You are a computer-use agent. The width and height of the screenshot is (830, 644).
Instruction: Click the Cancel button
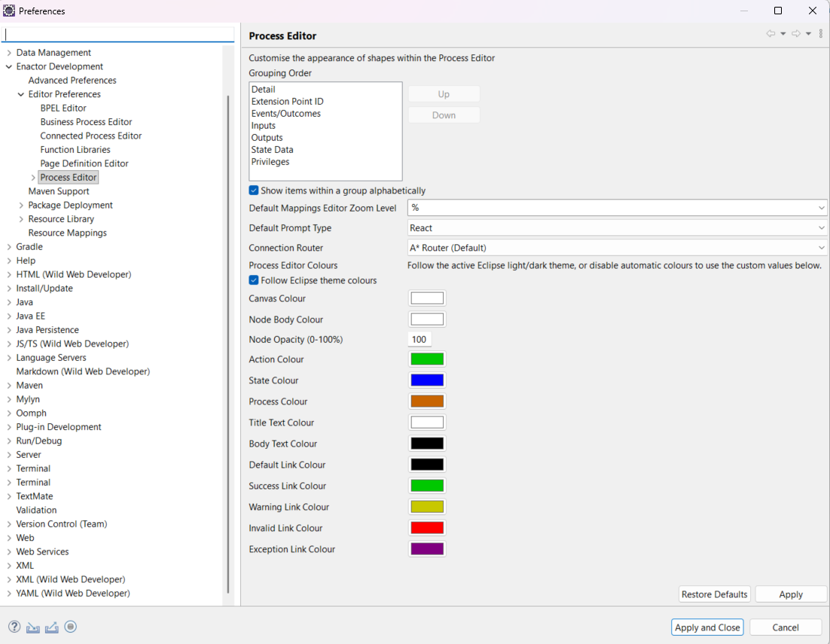click(786, 627)
